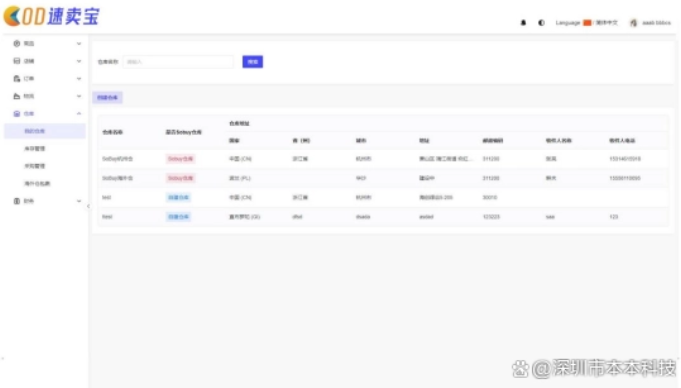This screenshot has width=681, height=388.
Task: Collapse the sidebar using the small arrow handle
Action: tap(88, 206)
